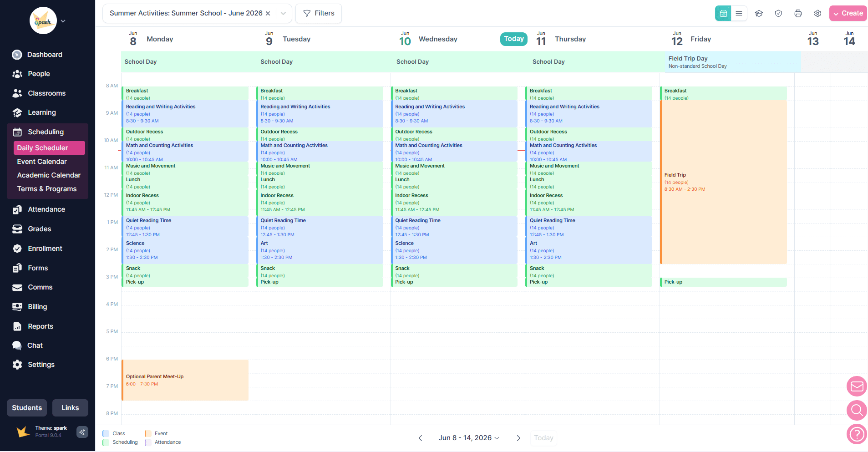Open the Filters button

[319, 13]
